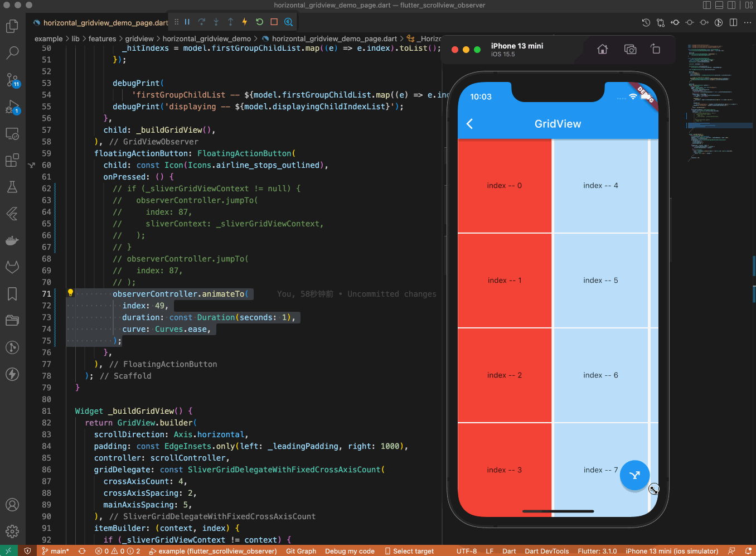The image size is (756, 556).
Task: Tap the red 'index -- 0' grid cell
Action: tap(505, 186)
